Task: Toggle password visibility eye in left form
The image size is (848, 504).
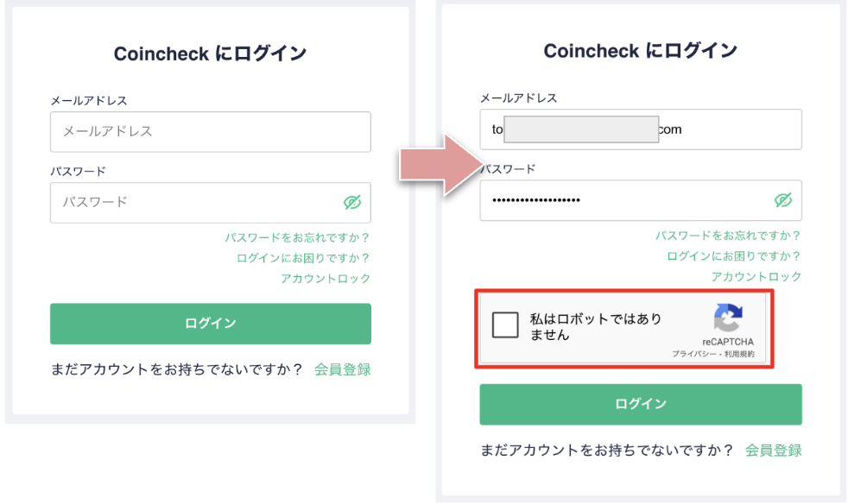Action: click(352, 202)
